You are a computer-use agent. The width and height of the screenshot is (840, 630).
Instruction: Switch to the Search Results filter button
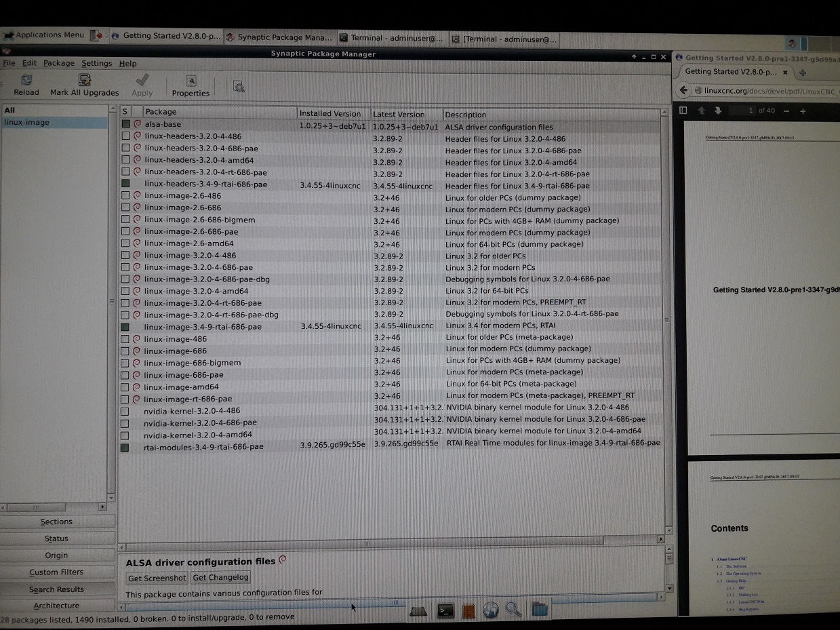[x=56, y=589]
